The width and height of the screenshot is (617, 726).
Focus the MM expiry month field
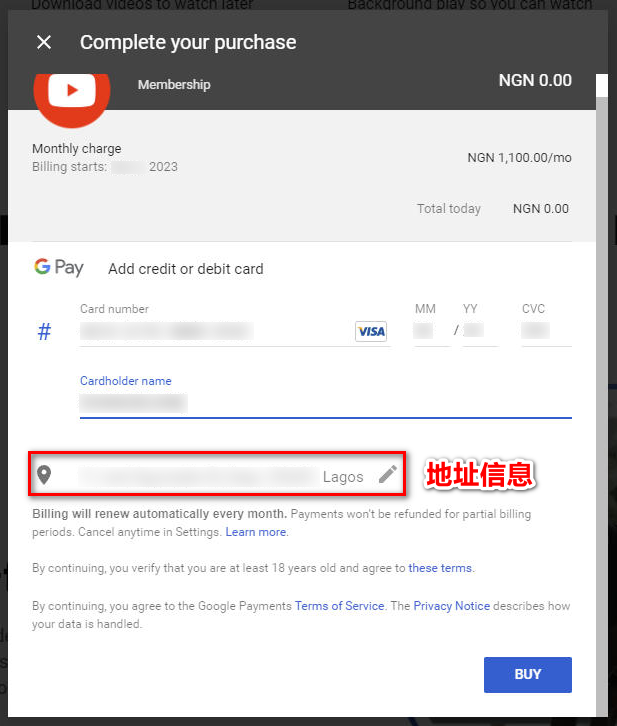click(430, 332)
